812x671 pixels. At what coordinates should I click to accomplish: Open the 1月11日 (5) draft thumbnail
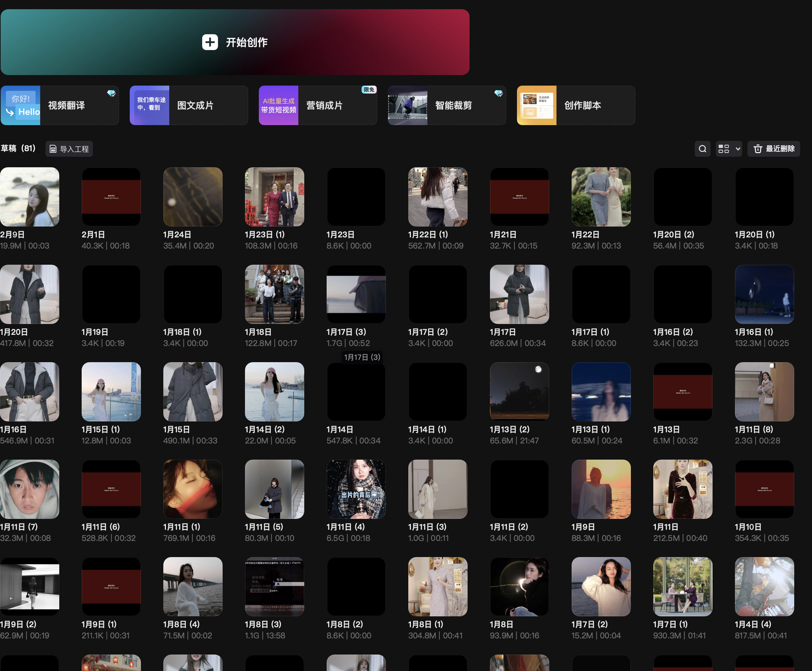[x=274, y=489]
